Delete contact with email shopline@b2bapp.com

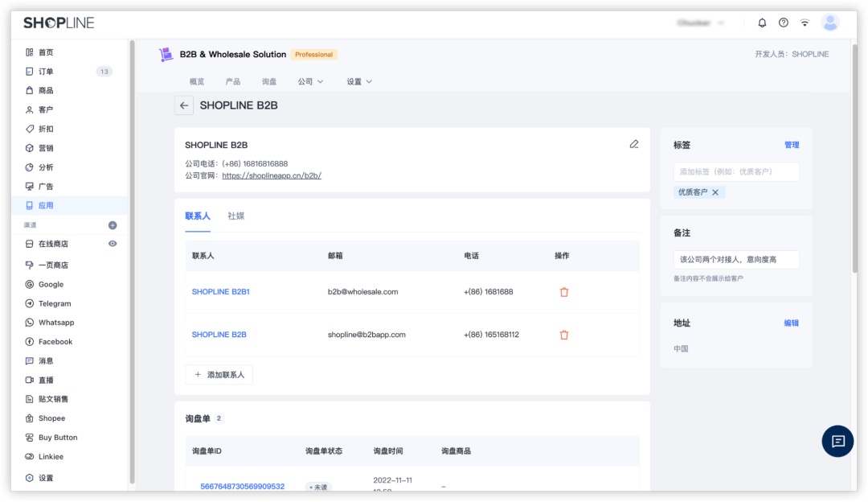click(x=564, y=335)
